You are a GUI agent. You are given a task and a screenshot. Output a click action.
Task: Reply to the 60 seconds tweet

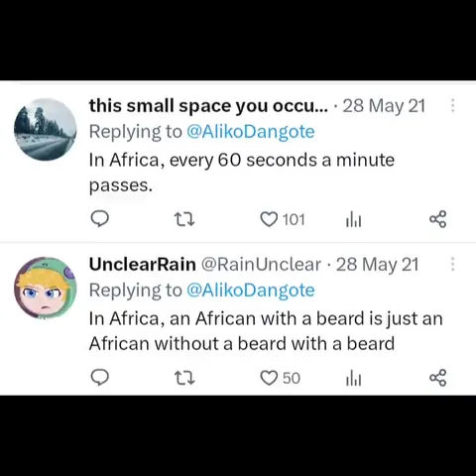pyautogui.click(x=100, y=219)
